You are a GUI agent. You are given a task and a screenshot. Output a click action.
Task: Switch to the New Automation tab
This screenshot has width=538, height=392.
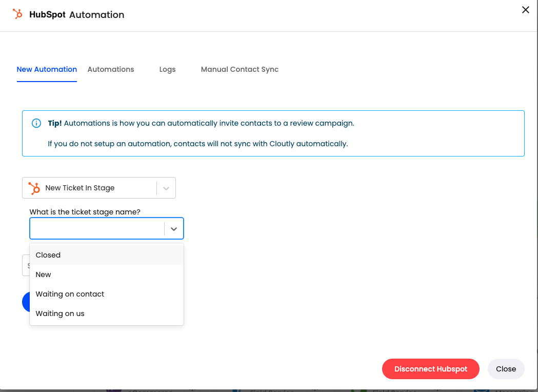coord(47,69)
